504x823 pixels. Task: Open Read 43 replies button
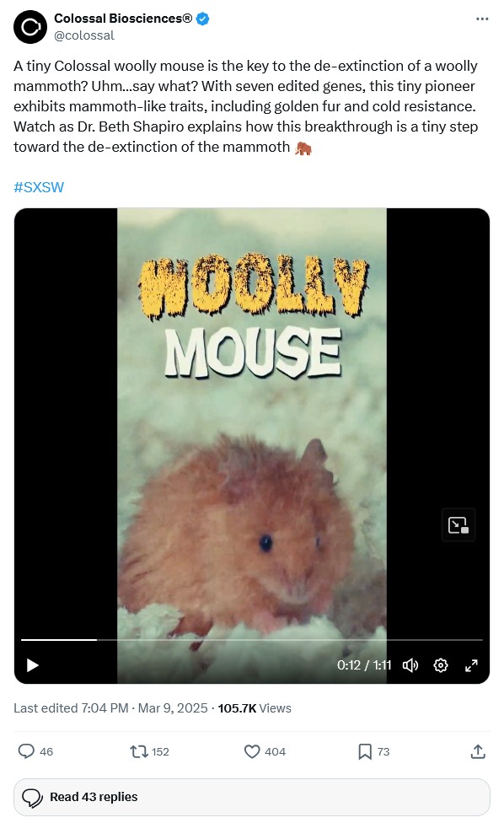coord(252,797)
